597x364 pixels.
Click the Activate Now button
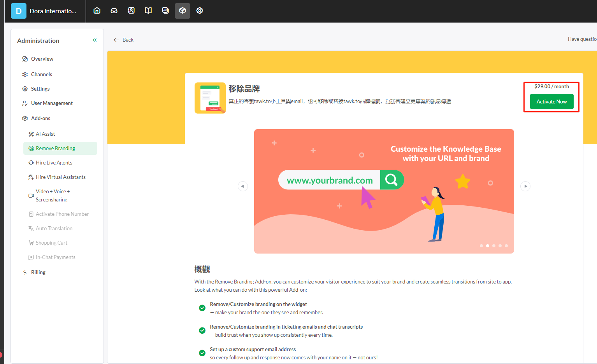click(551, 101)
